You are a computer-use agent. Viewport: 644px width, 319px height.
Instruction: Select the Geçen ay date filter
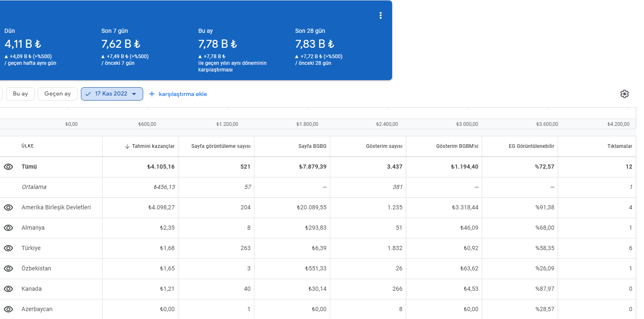[58, 94]
